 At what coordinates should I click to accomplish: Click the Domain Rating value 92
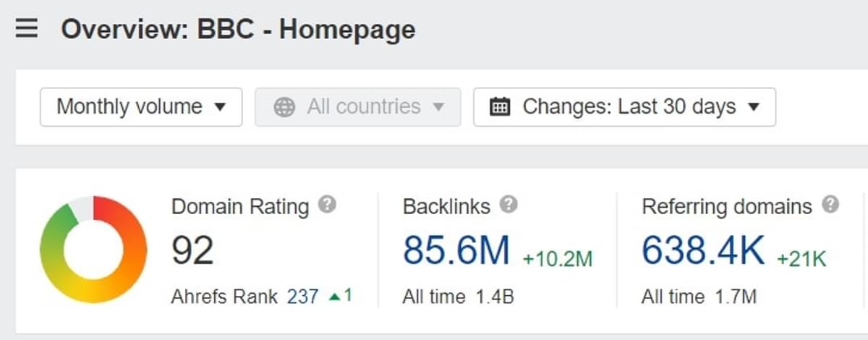point(192,250)
